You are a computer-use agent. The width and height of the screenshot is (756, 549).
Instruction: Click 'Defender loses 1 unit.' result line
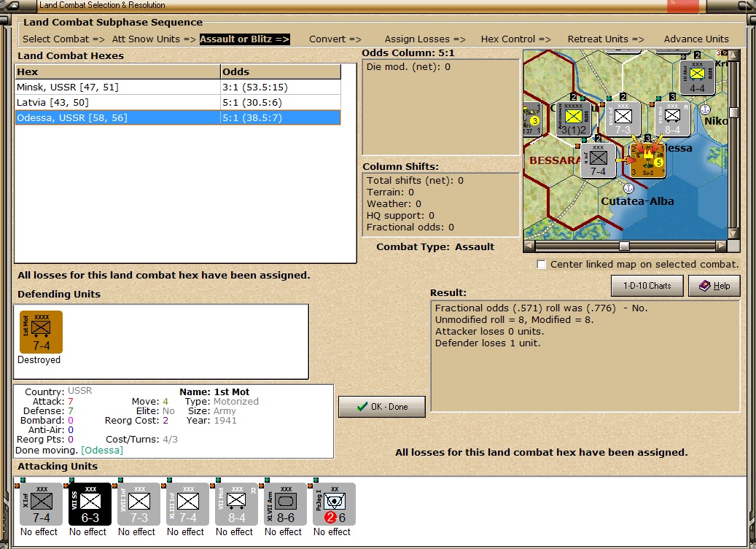[x=488, y=343]
